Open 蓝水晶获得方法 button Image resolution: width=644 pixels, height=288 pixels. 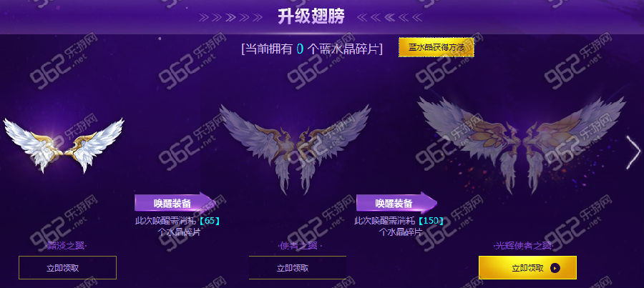(x=436, y=47)
